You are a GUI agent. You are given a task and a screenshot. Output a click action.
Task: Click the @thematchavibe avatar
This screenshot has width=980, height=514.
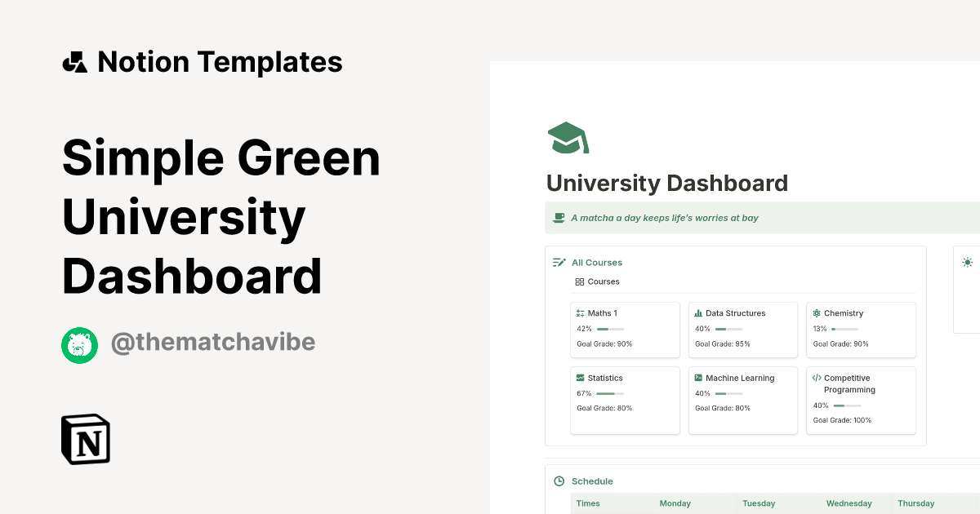tap(79, 345)
